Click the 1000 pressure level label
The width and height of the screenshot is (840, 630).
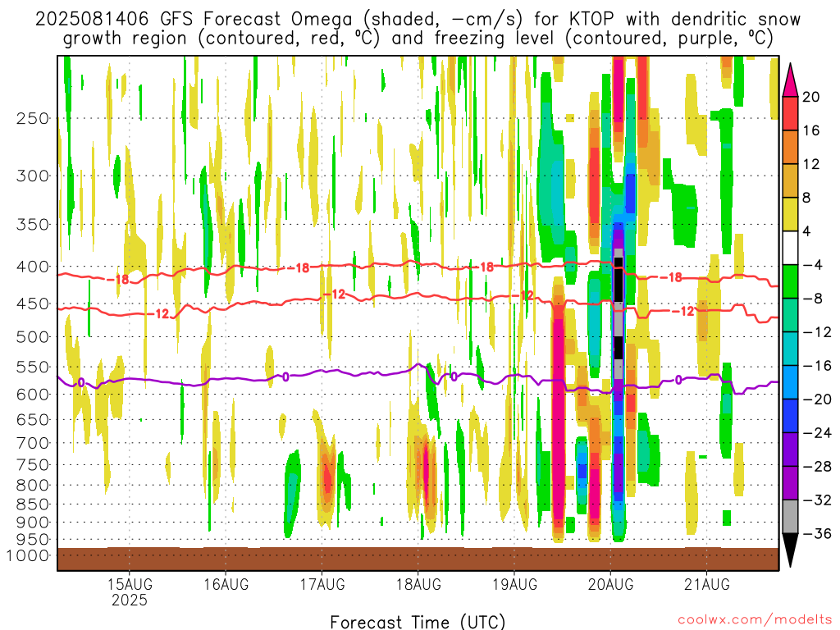[x=28, y=555]
